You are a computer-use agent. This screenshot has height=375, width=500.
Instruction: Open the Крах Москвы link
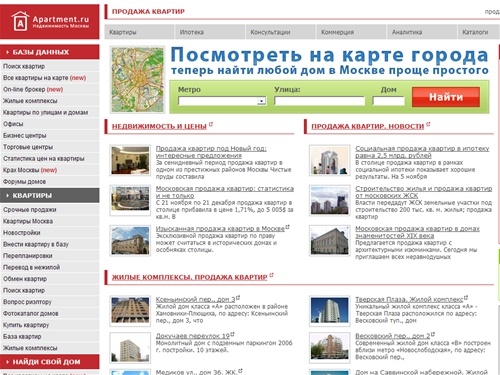30,170
